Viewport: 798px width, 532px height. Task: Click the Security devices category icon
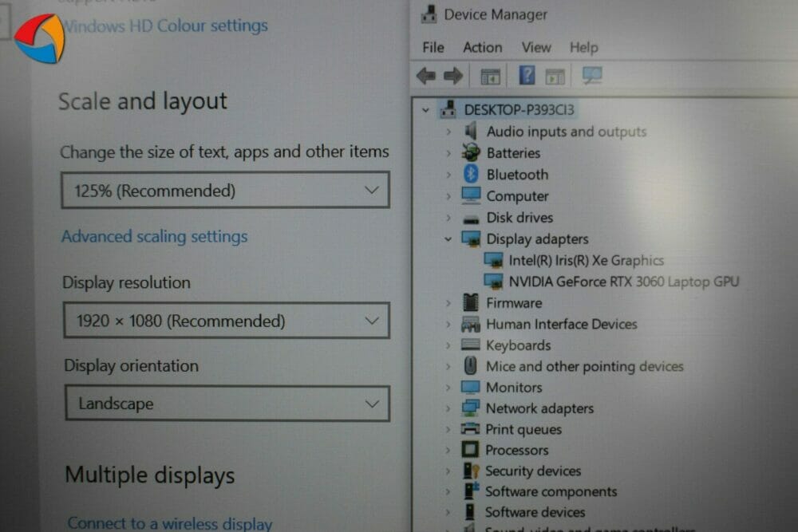(x=471, y=471)
